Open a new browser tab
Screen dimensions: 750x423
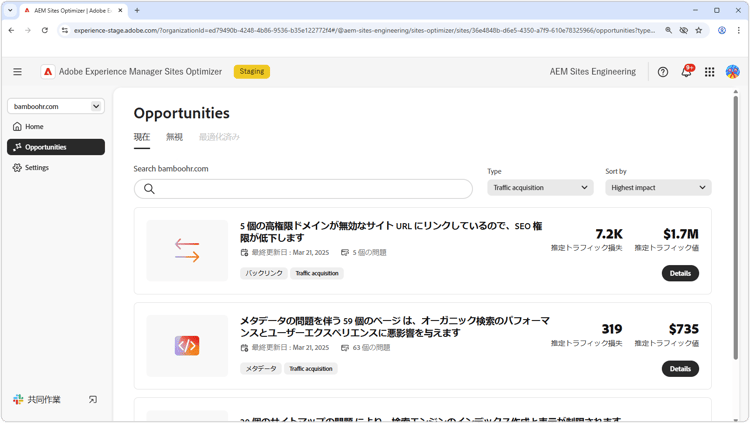137,10
